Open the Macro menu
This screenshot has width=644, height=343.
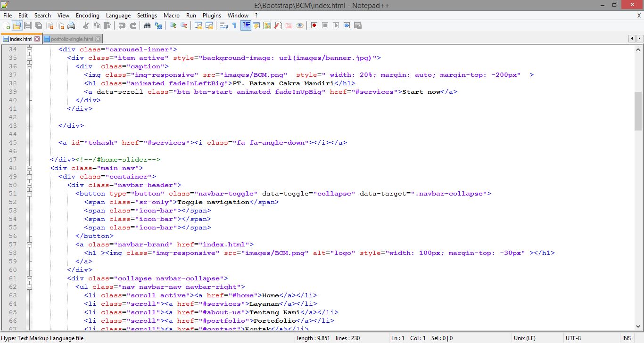pos(172,15)
